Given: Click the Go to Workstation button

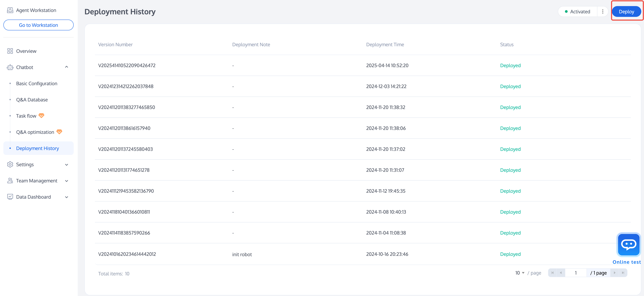Looking at the screenshot, I should (x=39, y=25).
